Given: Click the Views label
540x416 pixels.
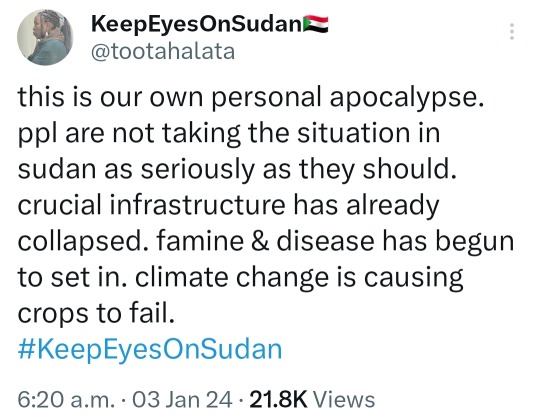Looking at the screenshot, I should tap(343, 400).
